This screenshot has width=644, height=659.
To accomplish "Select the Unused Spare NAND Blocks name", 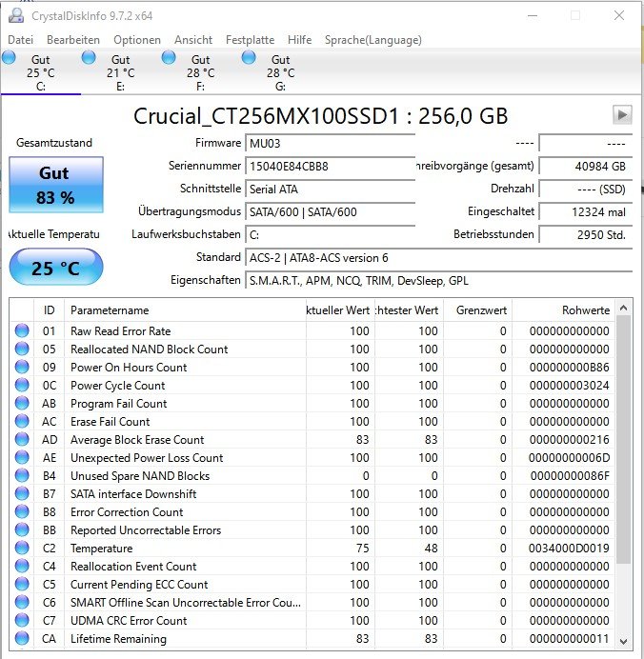I will coord(140,476).
